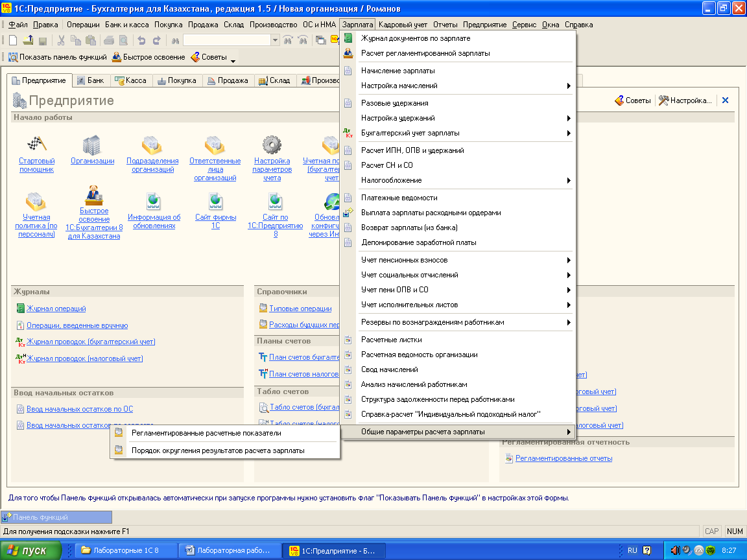Expand Бухгалтерский учет зарплаты submenu

pos(568,133)
